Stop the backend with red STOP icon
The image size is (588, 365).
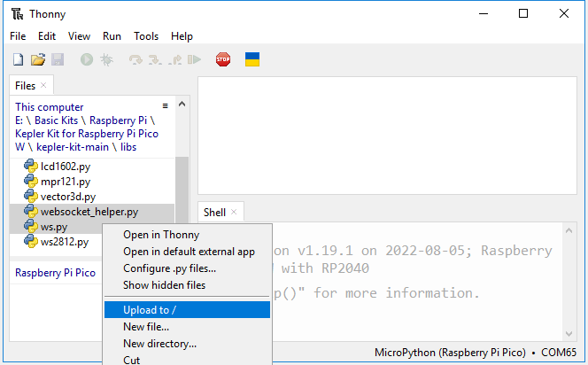click(x=223, y=59)
